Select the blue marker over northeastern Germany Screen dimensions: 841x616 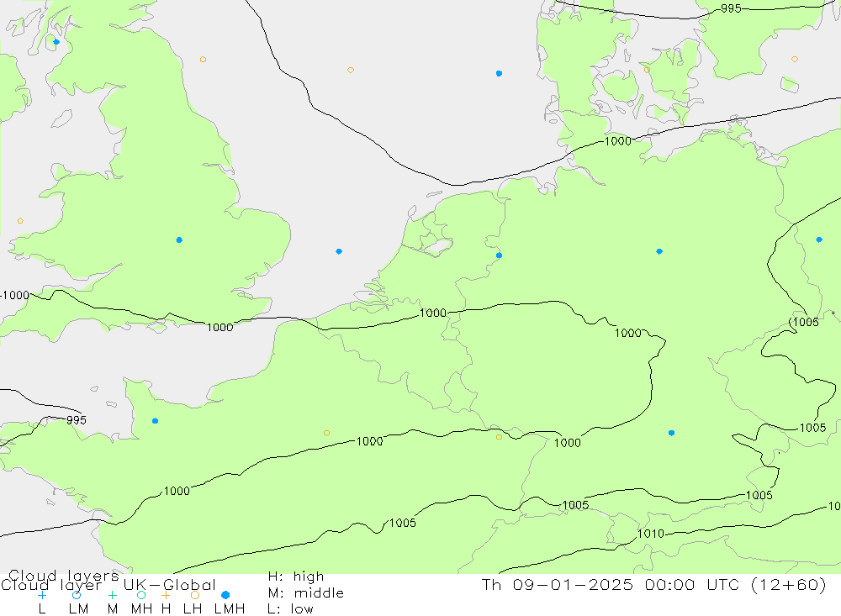coord(659,251)
